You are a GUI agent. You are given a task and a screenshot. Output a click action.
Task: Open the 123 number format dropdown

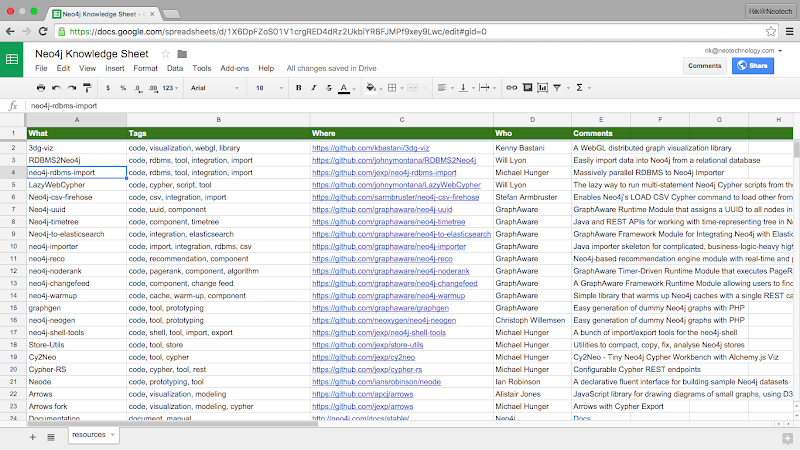coord(170,88)
